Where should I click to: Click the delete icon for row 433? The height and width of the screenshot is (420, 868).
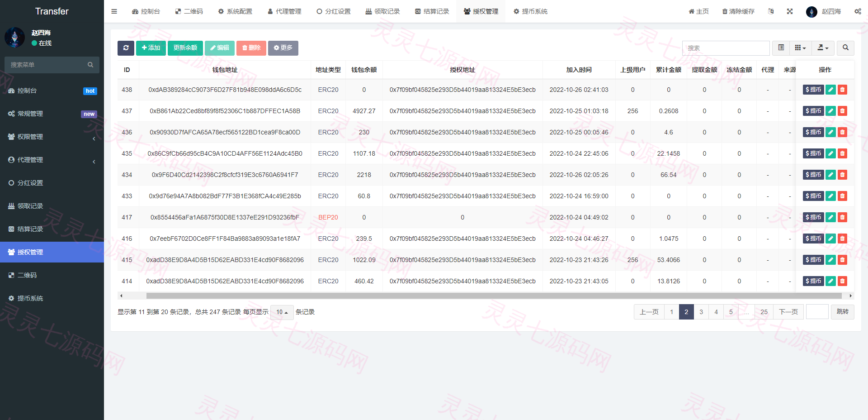click(842, 196)
